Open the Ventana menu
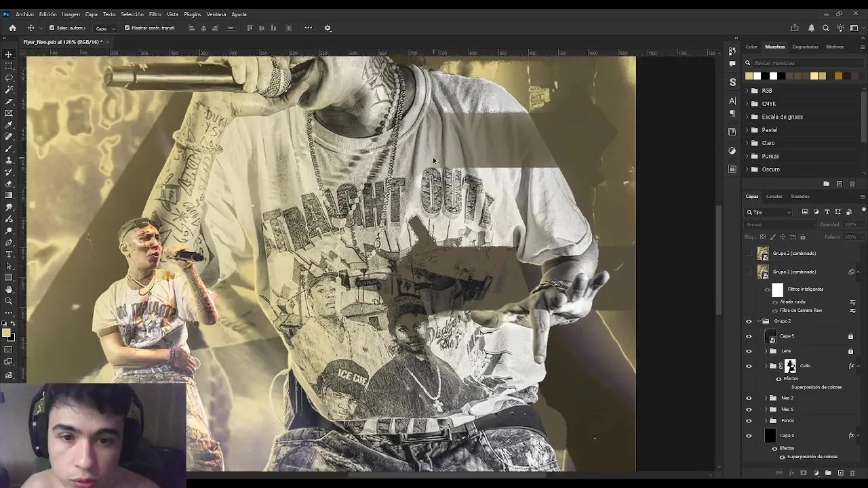The image size is (868, 488). [216, 14]
